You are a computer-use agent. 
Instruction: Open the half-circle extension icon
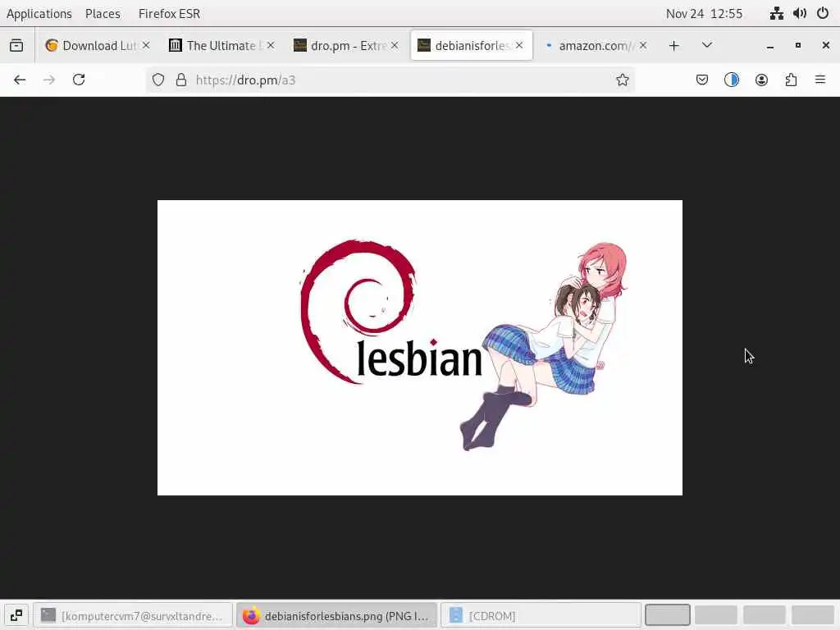731,80
